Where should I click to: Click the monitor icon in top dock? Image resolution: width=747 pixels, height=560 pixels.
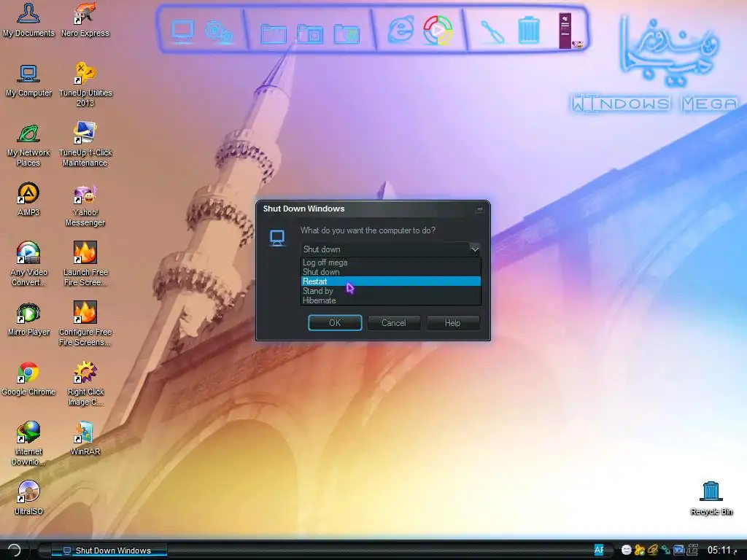(182, 31)
